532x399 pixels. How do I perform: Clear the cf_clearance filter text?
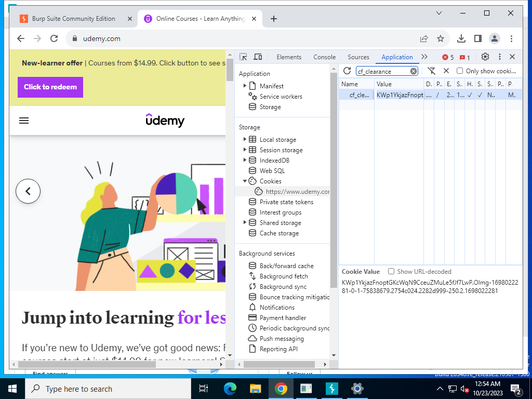coord(413,71)
